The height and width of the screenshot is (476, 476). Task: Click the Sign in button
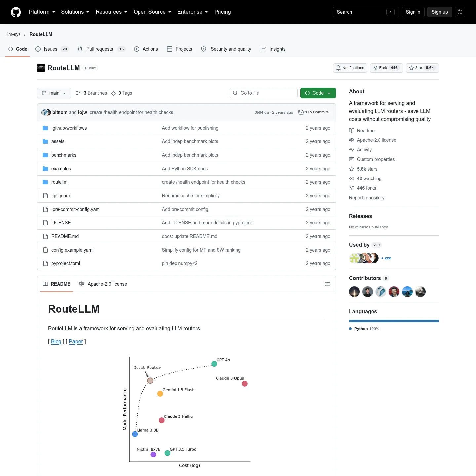(x=413, y=12)
